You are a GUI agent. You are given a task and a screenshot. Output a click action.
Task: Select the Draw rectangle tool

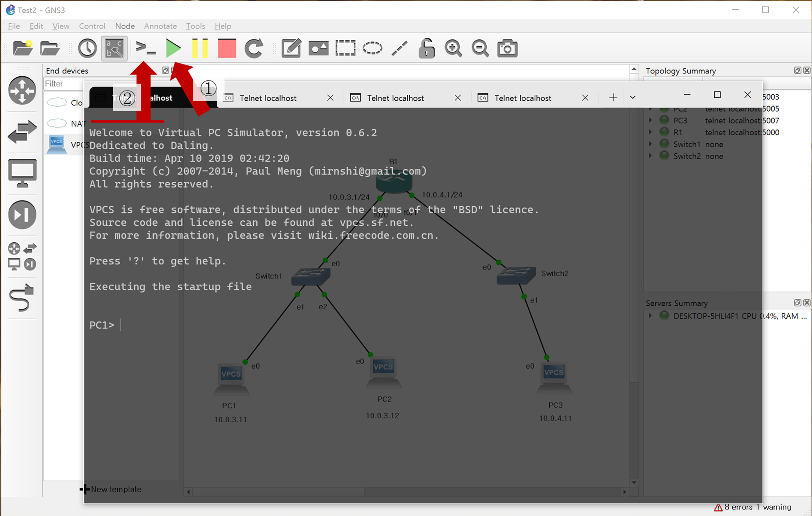[346, 48]
